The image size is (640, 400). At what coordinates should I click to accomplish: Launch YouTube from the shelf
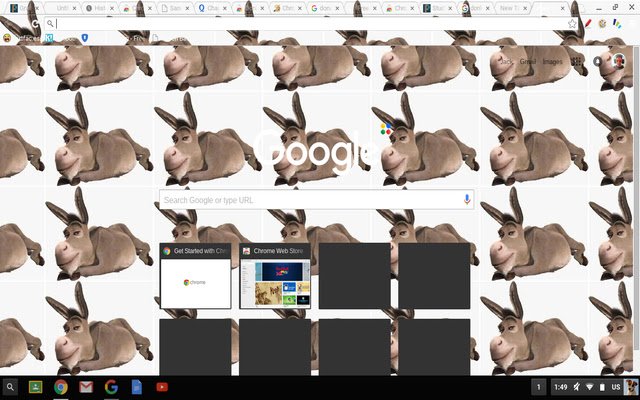pos(162,387)
